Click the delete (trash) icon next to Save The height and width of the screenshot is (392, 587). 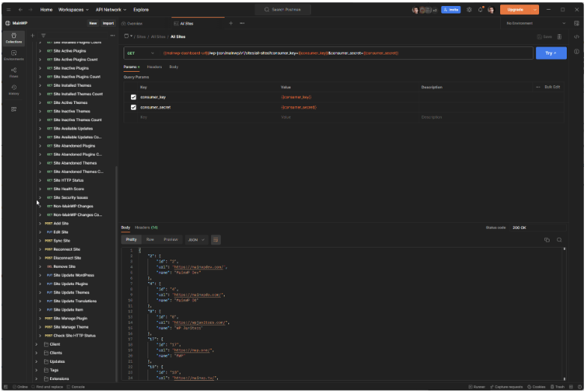point(559,37)
